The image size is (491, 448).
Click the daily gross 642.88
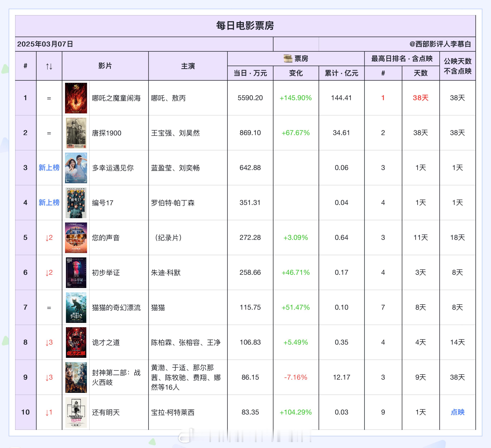tap(250, 168)
